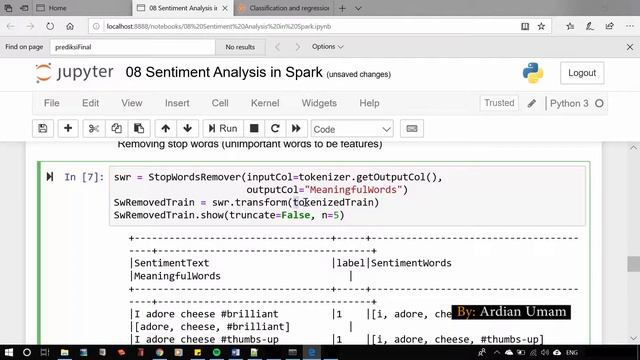
Task: Open the cell type Code dropdown
Action: [x=352, y=129]
